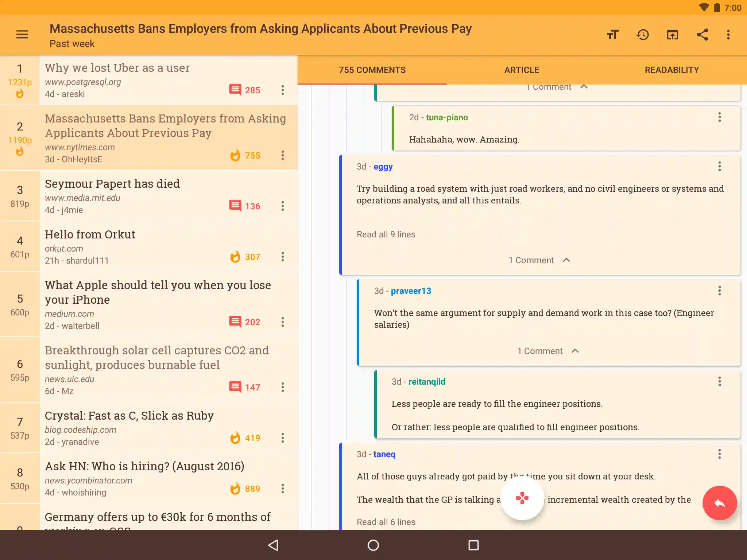This screenshot has width=747, height=560.
Task: Tap the floating navigation pad button
Action: [x=522, y=498]
